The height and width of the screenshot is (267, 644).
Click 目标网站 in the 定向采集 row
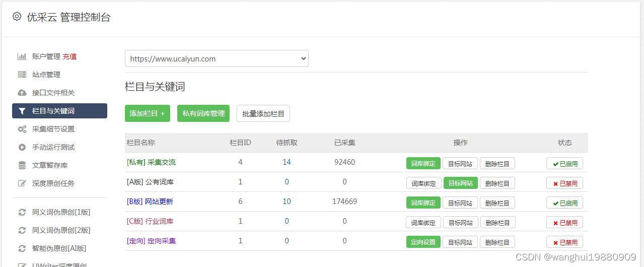(460, 242)
